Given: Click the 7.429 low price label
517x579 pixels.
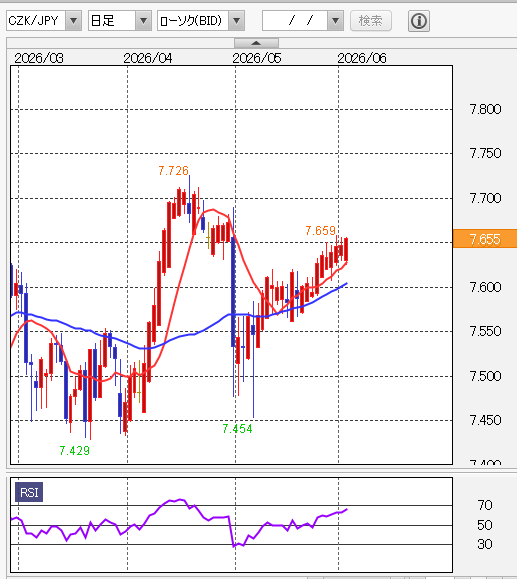Looking at the screenshot, I should coord(75,450).
